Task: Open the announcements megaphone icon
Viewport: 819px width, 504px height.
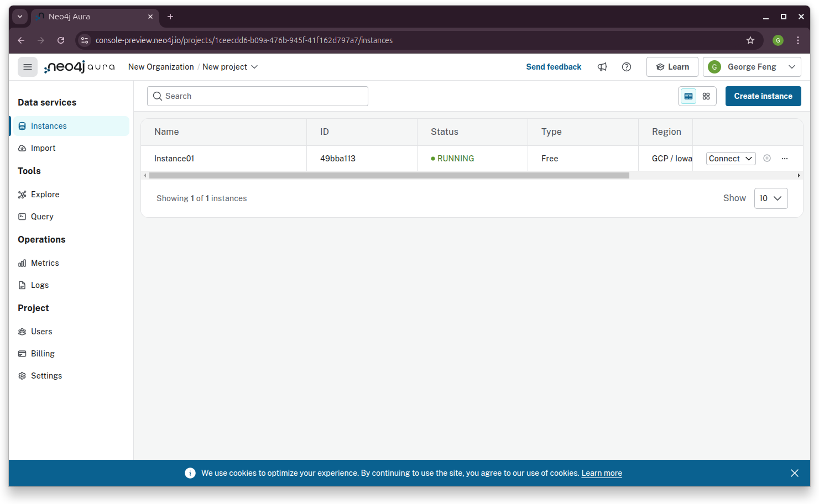Action: point(602,67)
